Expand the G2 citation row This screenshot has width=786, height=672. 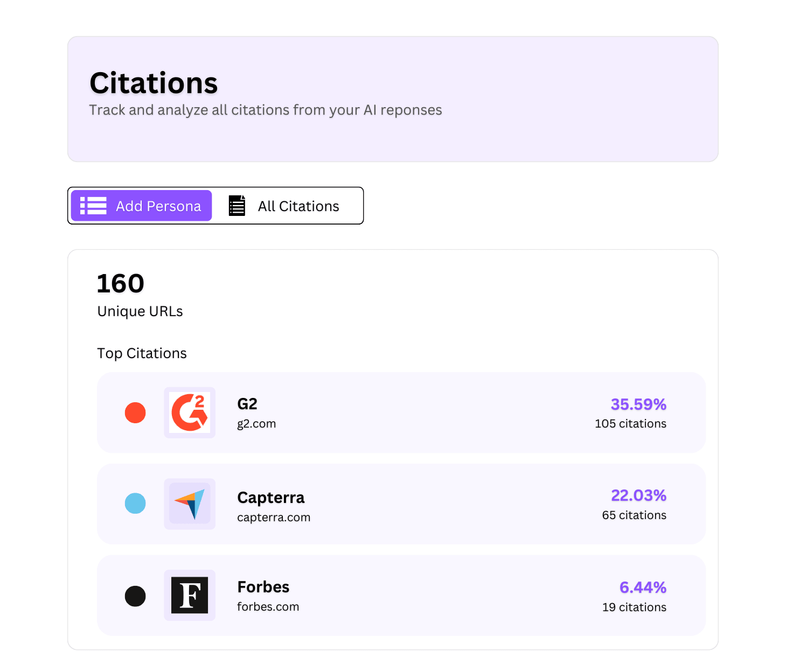coord(401,412)
